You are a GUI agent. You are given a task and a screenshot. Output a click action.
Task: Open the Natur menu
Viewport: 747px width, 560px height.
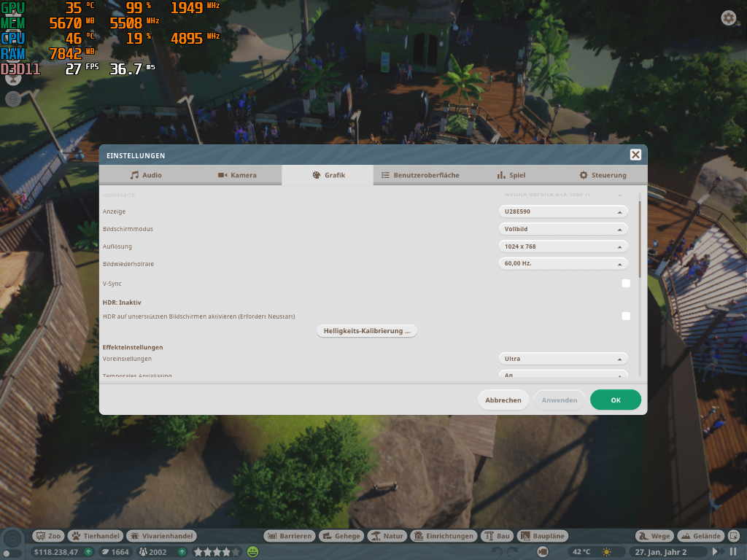click(387, 536)
